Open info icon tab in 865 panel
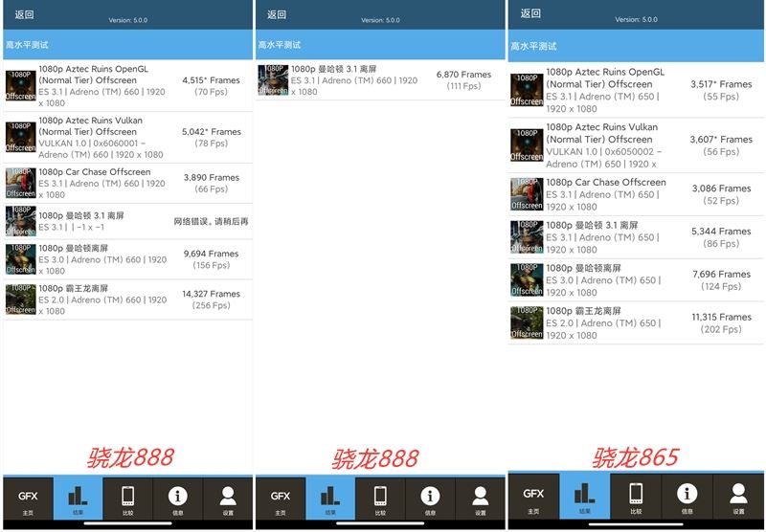 pyautogui.click(x=687, y=497)
